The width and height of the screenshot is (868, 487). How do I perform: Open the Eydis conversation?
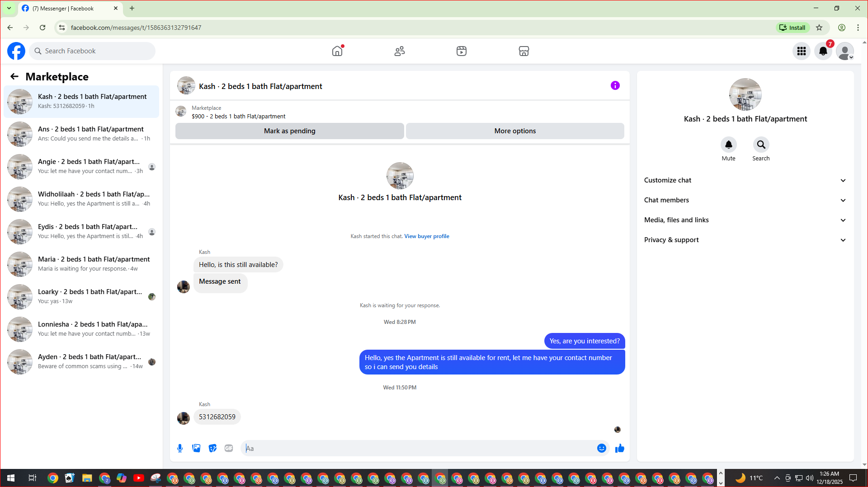pos(81,232)
